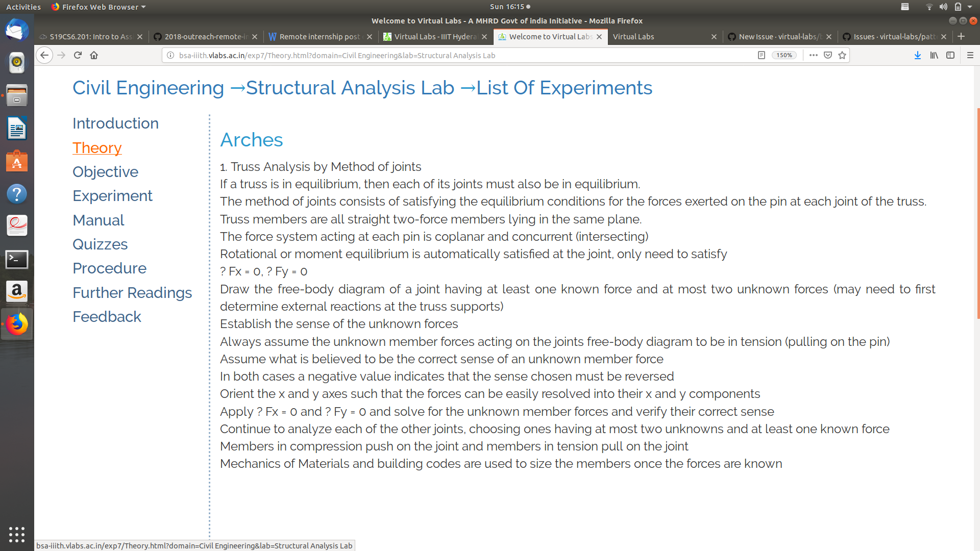
Task: Open the Firefox hamburger menu
Action: pyautogui.click(x=970, y=55)
